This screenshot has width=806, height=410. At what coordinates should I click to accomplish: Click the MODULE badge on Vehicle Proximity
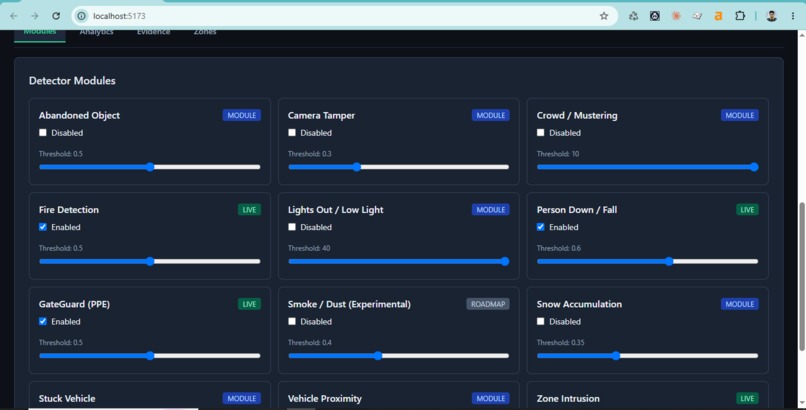tap(490, 398)
